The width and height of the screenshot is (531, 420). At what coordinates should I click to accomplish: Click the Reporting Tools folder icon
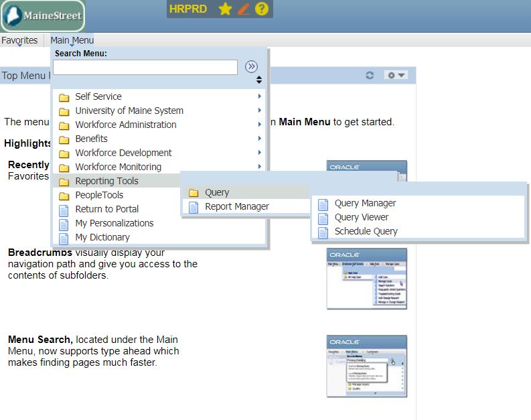tap(64, 182)
